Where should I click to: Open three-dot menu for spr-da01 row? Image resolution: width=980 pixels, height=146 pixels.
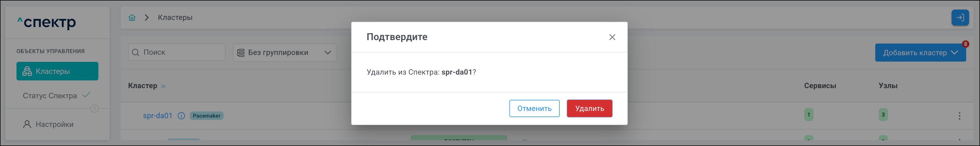[959, 115]
